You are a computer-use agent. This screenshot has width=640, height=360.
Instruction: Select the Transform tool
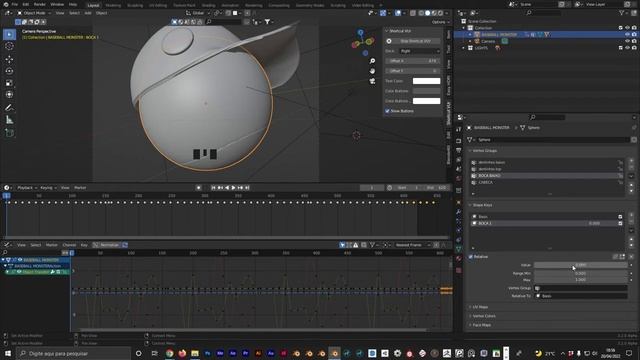[x=9, y=95]
